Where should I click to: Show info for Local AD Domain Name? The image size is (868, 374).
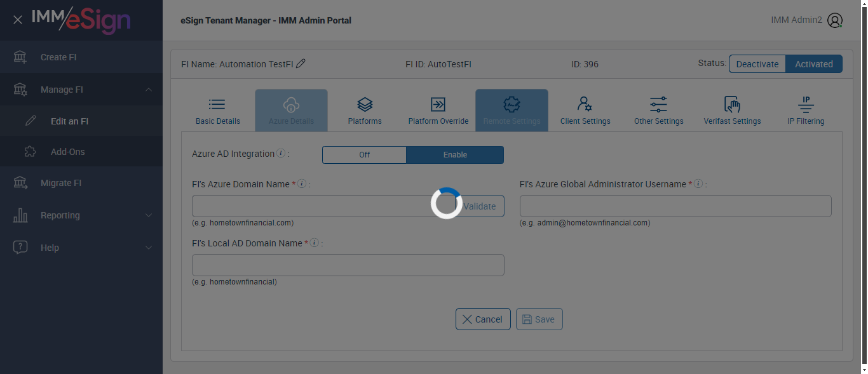tap(314, 243)
